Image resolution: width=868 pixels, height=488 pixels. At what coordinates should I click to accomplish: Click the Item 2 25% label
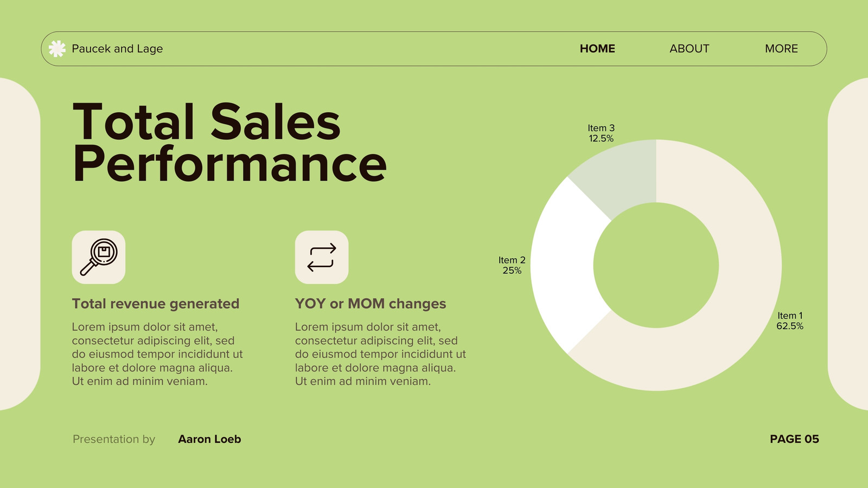point(512,265)
